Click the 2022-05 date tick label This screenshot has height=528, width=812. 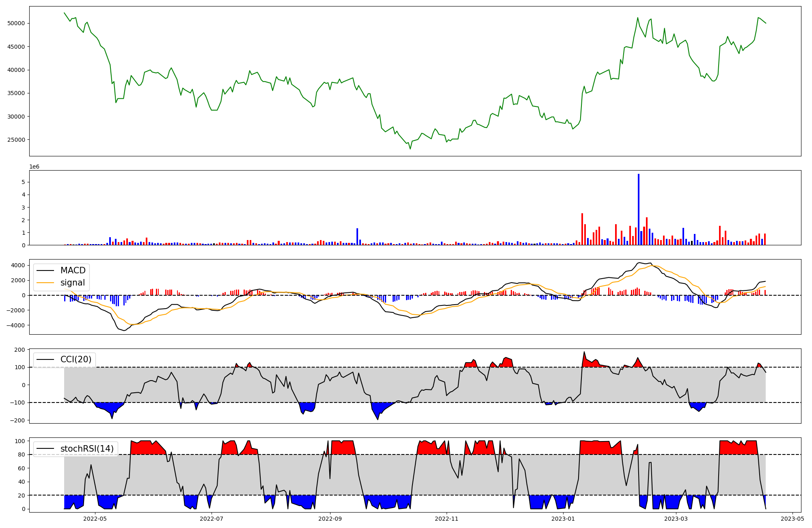coord(95,519)
